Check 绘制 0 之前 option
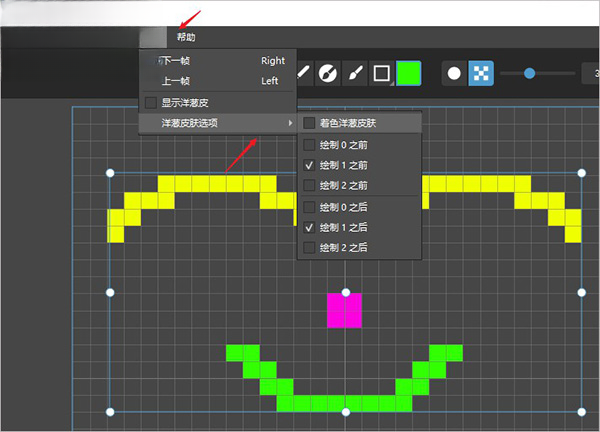The image size is (600, 432). point(309,145)
